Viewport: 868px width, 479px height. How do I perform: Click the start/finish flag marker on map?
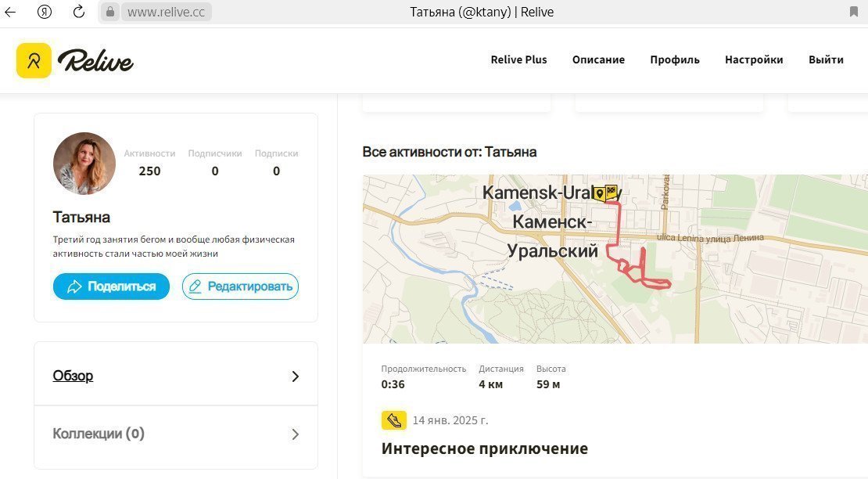pyautogui.click(x=605, y=193)
